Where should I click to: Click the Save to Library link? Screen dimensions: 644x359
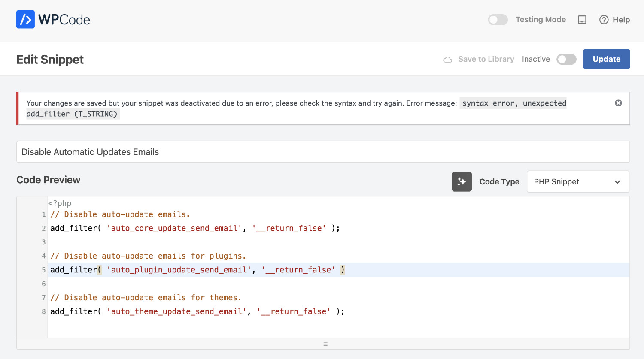point(486,59)
